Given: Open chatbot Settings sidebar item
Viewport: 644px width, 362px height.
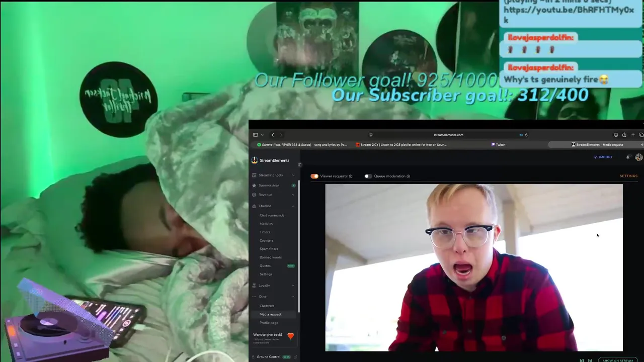Looking at the screenshot, I should (x=266, y=274).
